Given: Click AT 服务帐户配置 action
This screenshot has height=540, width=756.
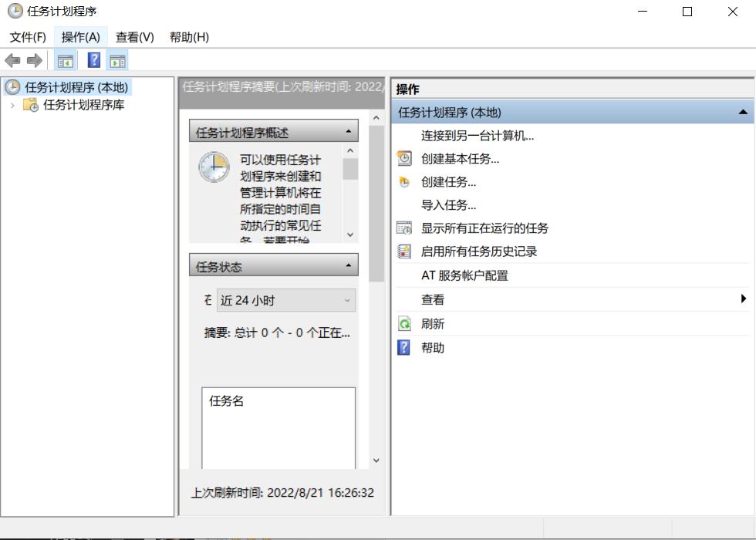Looking at the screenshot, I should [464, 275].
